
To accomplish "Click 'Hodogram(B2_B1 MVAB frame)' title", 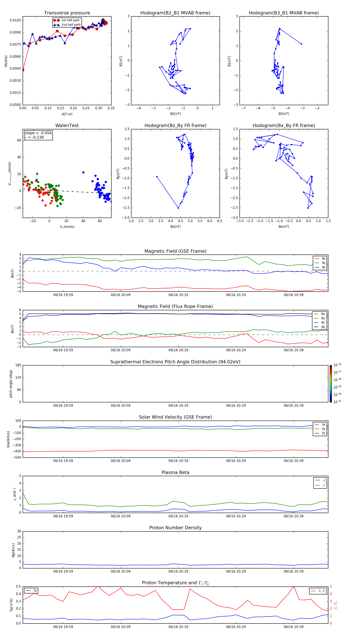I will click(175, 13).
